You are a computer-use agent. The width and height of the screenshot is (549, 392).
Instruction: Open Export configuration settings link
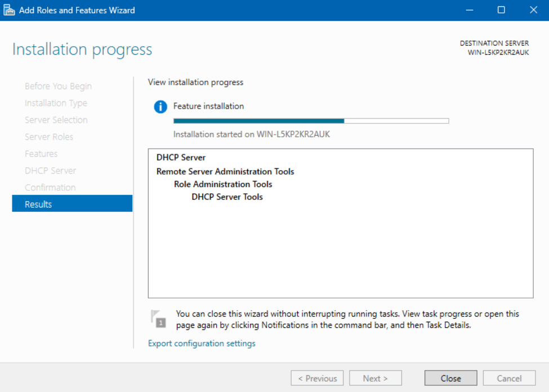pyautogui.click(x=202, y=344)
